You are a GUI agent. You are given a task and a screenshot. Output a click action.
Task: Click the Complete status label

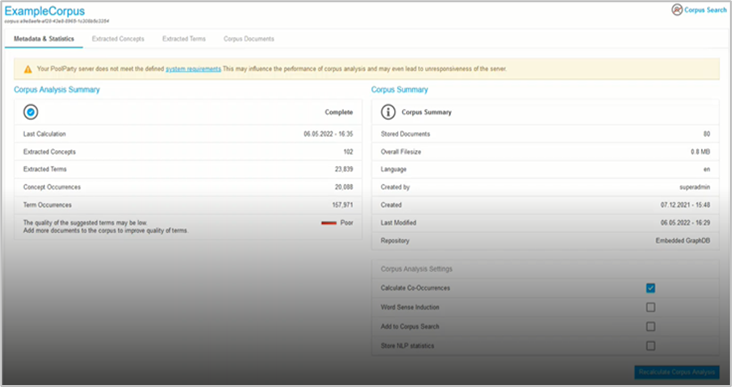(339, 112)
